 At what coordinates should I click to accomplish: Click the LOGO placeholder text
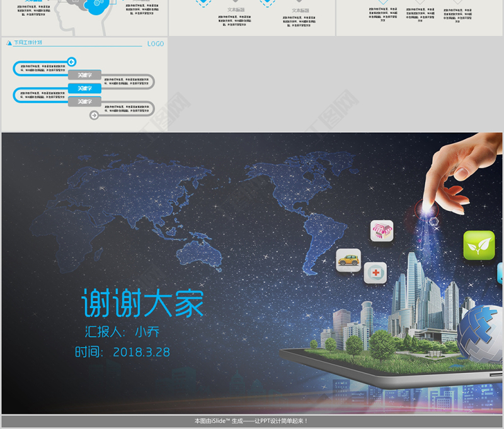(x=155, y=44)
